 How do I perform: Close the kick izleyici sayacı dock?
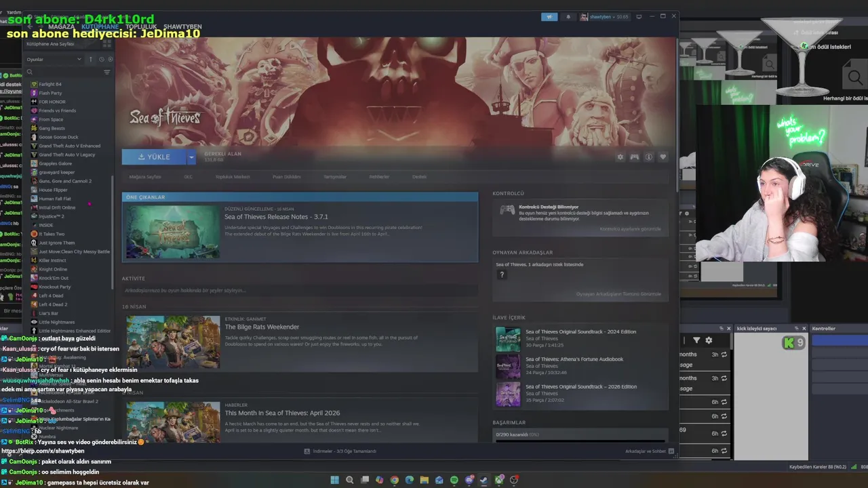point(804,329)
